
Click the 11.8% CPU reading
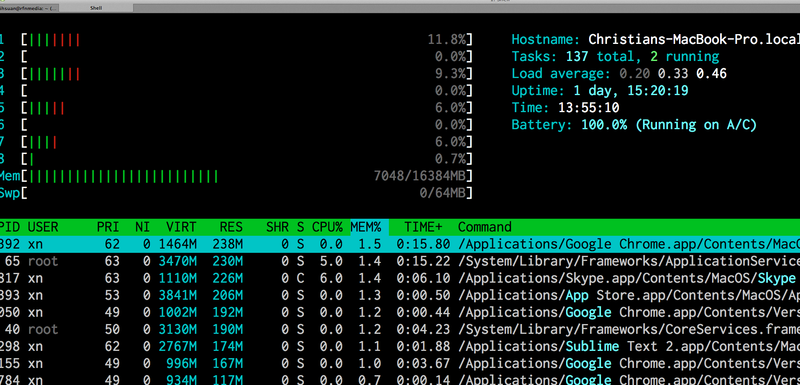point(446,40)
